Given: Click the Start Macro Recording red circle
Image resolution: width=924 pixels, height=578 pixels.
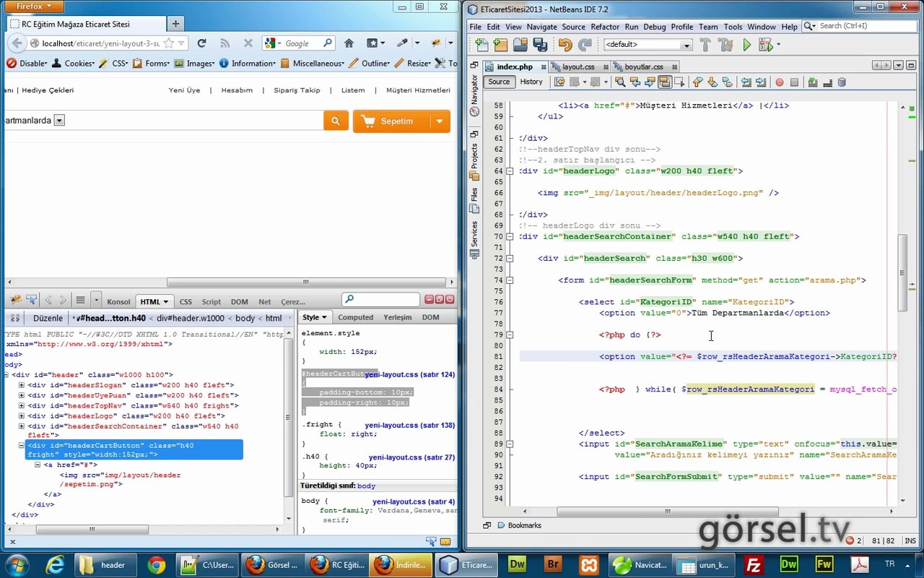Looking at the screenshot, I should [x=780, y=82].
